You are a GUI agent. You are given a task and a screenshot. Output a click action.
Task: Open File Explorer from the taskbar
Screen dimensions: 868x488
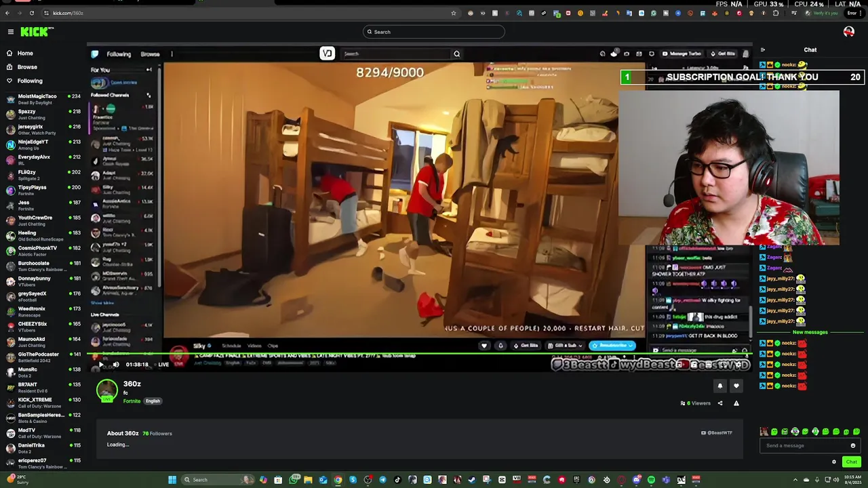coord(308,480)
